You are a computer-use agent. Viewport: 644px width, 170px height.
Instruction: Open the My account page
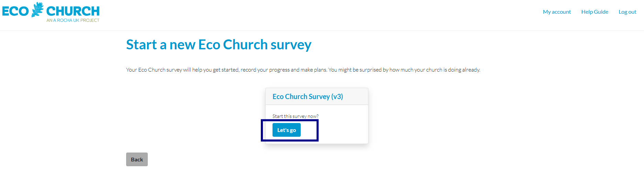pos(557,12)
